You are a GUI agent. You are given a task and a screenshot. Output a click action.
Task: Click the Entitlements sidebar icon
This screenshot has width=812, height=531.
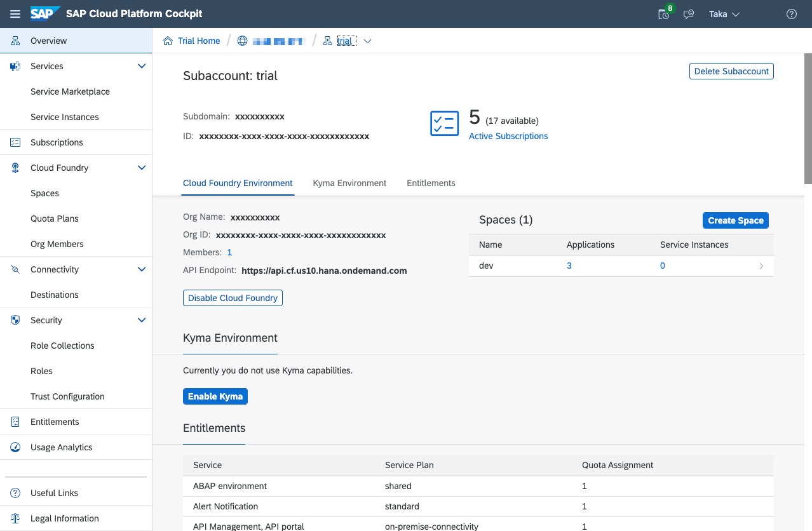(16, 422)
